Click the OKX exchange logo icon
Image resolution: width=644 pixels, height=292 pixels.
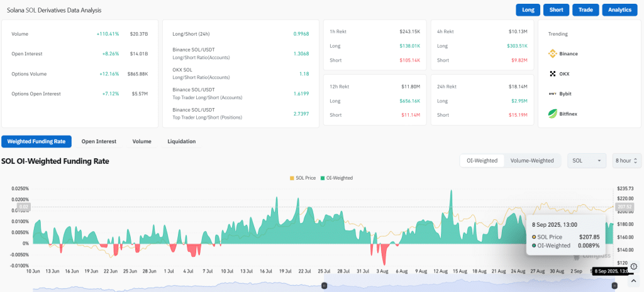pos(553,73)
